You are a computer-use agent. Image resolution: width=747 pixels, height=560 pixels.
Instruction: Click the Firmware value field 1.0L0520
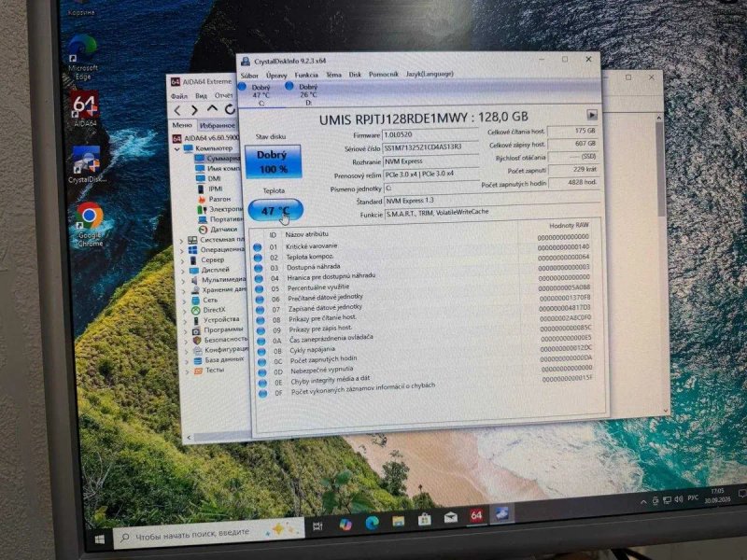coord(430,134)
